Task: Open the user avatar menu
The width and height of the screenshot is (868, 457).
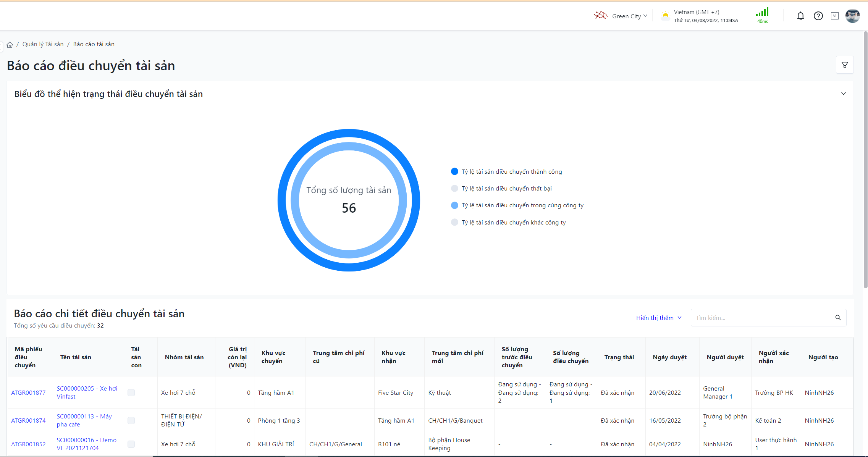Action: click(852, 16)
